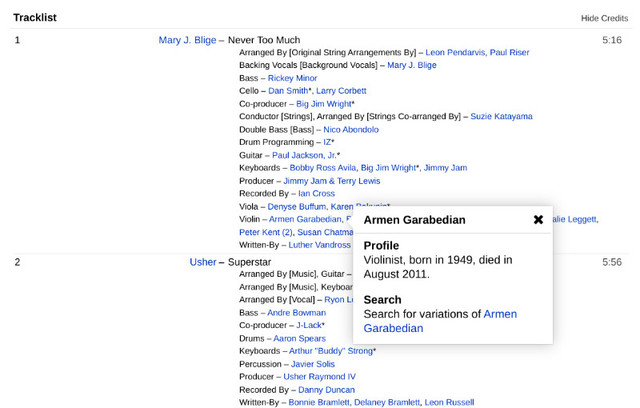640x408 pixels.
Task: Click Big Jim Wright in Keyboards credit
Action: tap(388, 168)
